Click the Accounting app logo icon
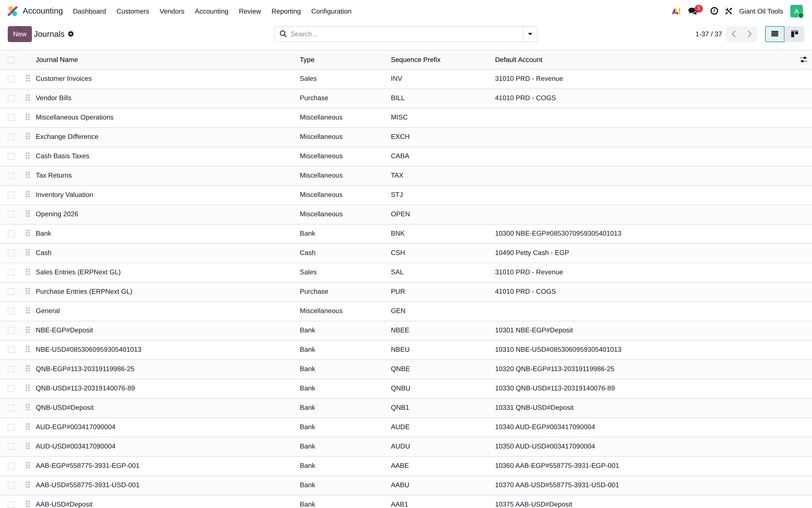 coord(12,11)
